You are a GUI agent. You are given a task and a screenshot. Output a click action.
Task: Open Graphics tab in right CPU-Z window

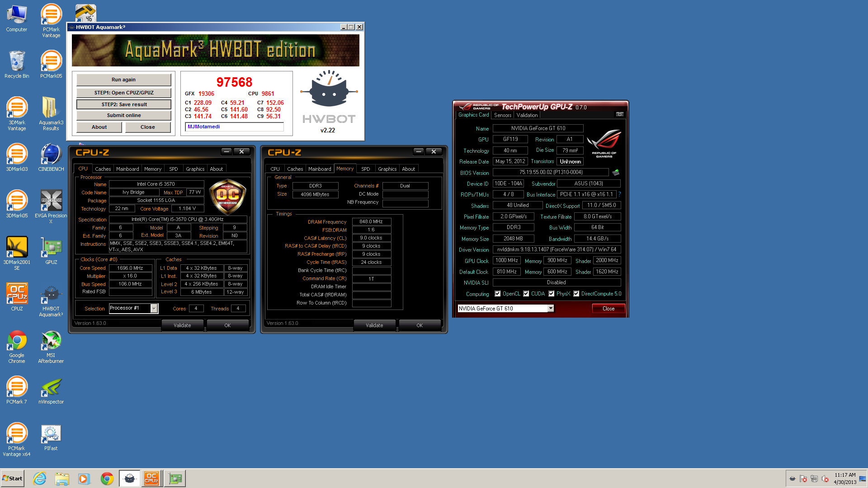click(387, 169)
